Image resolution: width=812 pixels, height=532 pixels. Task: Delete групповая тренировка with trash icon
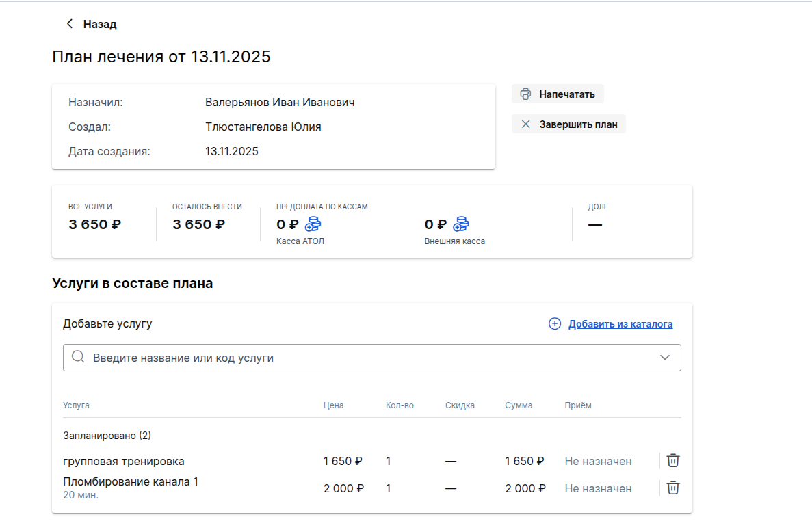(x=673, y=460)
